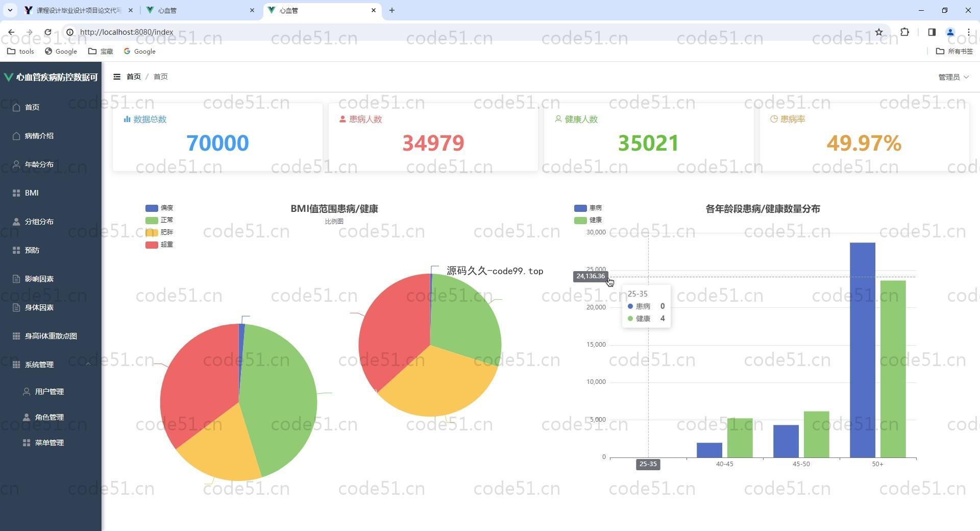980x531 pixels.
Task: Toggle the 肥胖 legend item
Action: (x=159, y=232)
